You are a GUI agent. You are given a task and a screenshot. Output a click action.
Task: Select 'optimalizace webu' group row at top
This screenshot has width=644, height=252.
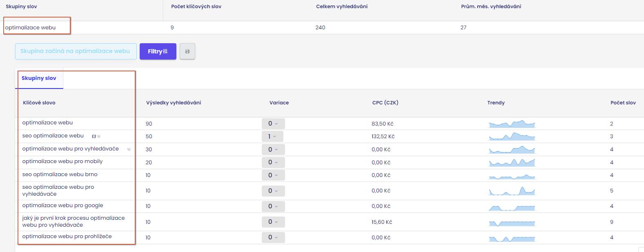[31, 28]
